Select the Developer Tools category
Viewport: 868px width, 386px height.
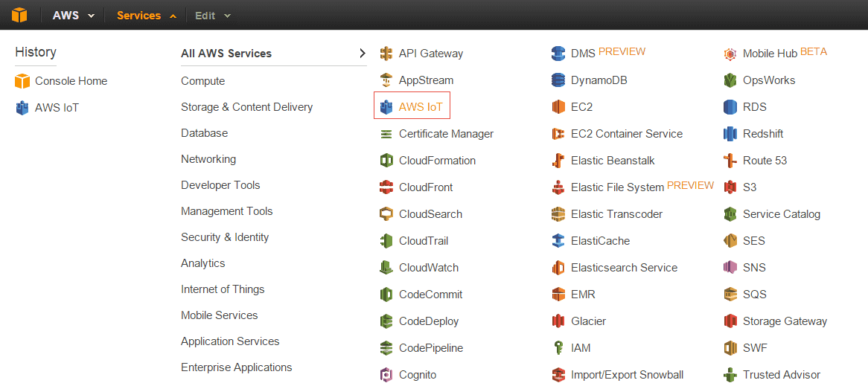tap(220, 184)
